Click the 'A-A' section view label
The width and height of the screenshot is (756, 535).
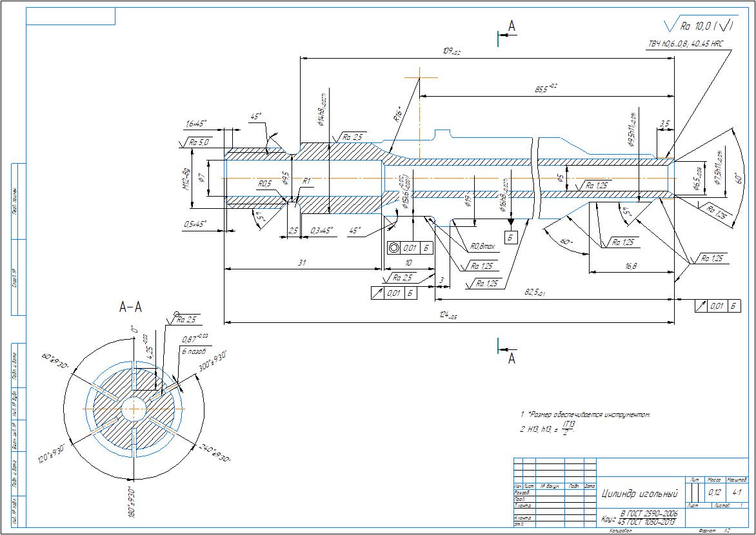(x=130, y=307)
